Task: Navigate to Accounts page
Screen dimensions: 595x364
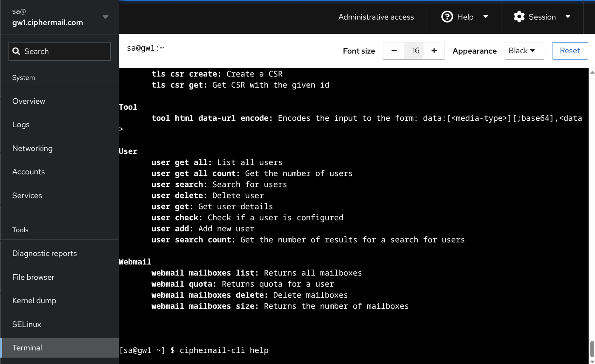Action: click(x=29, y=172)
